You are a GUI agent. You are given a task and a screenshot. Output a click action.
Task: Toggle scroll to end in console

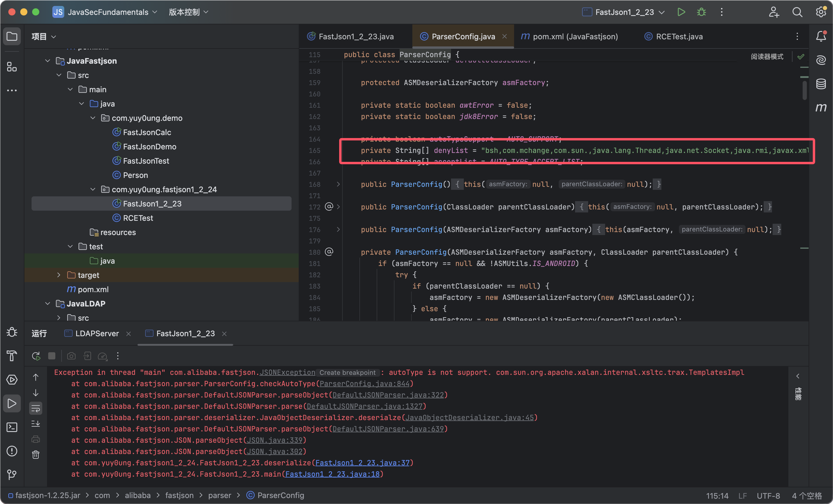36,424
